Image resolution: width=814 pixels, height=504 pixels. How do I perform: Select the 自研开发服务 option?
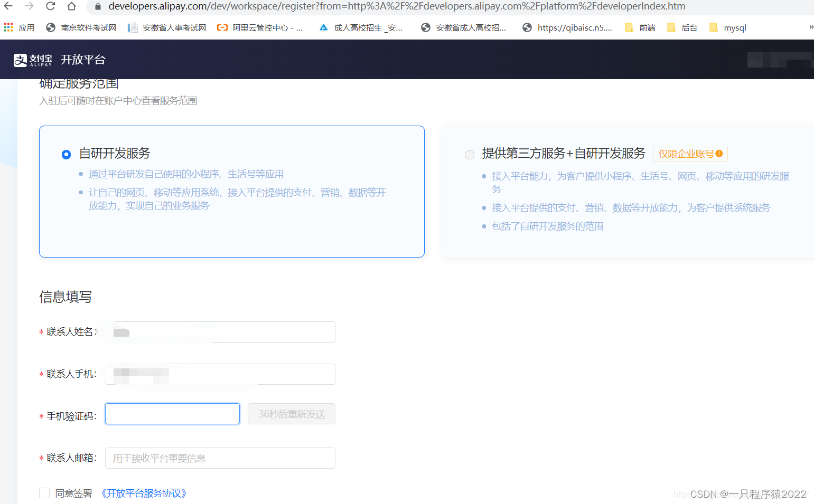point(66,155)
